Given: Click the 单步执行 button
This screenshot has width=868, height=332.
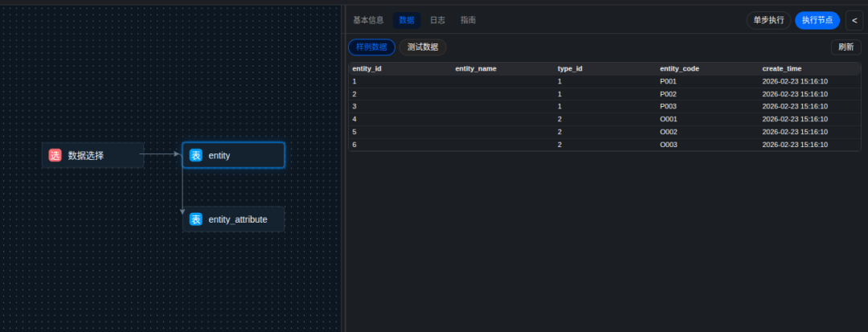Looking at the screenshot, I should click(768, 20).
